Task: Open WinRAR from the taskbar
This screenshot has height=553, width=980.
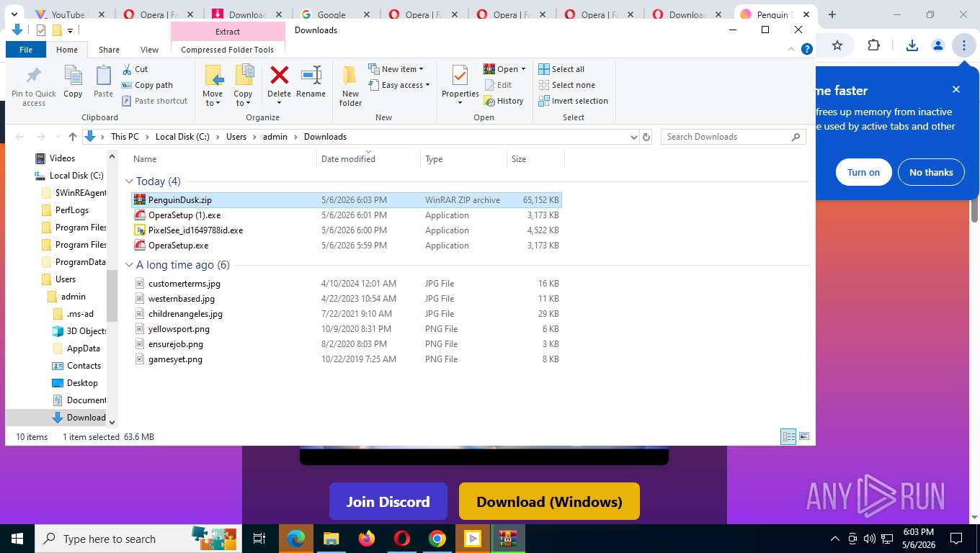Action: click(508, 539)
